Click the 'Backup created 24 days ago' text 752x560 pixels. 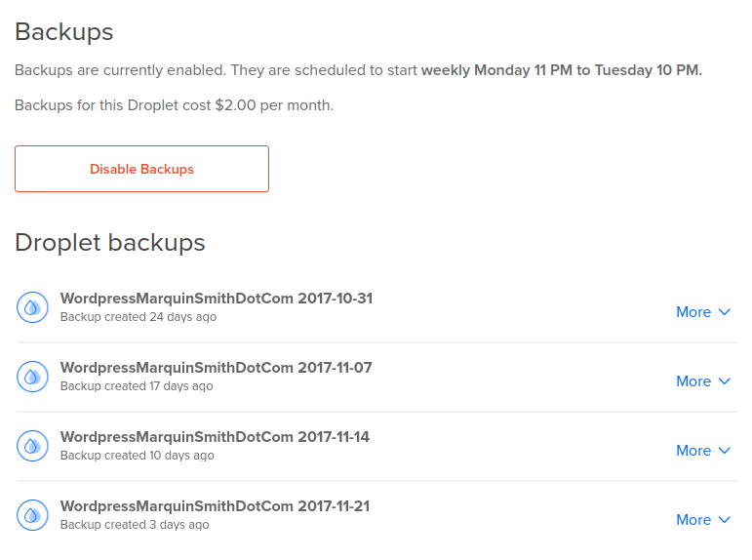[139, 317]
